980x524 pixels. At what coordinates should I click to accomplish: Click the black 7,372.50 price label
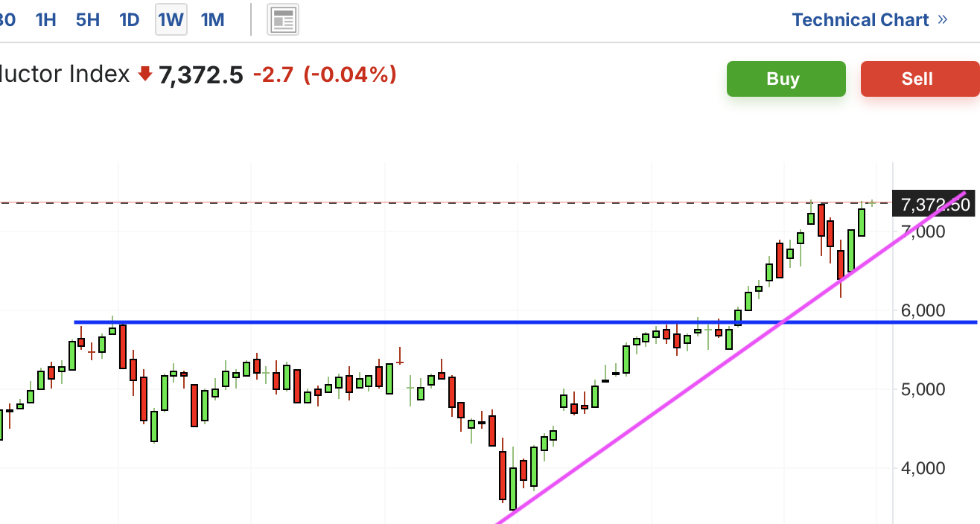coord(935,203)
